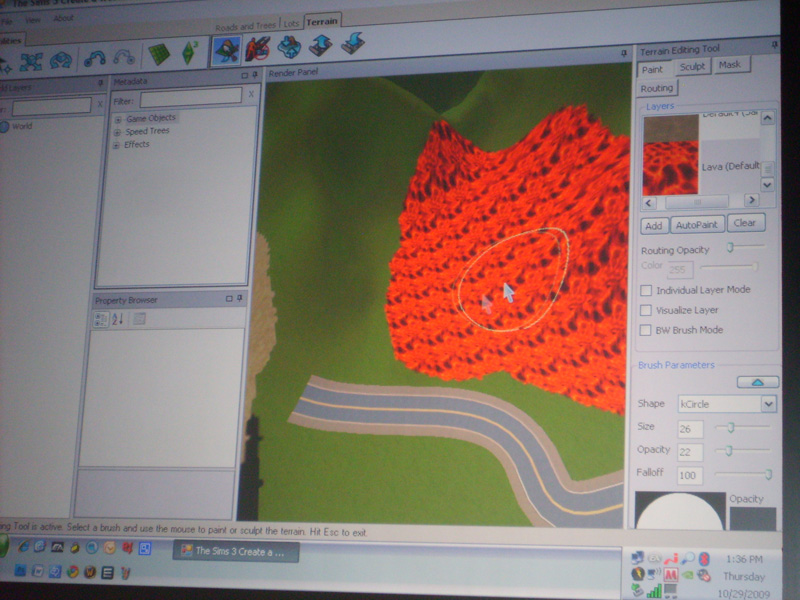Select the terrain paint brush tool
800x600 pixels.
[x=226, y=51]
